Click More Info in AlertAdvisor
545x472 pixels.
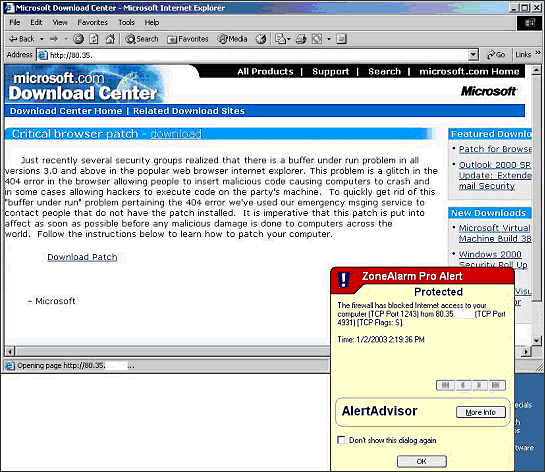point(481,412)
